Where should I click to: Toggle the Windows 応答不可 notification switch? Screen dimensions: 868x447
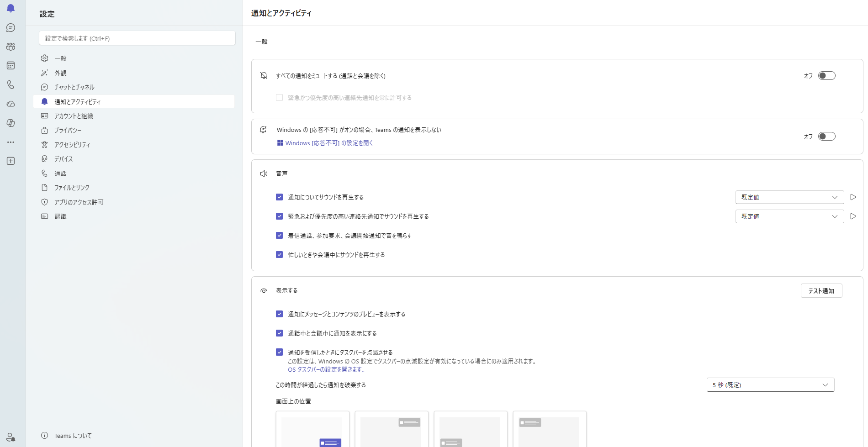click(x=826, y=137)
